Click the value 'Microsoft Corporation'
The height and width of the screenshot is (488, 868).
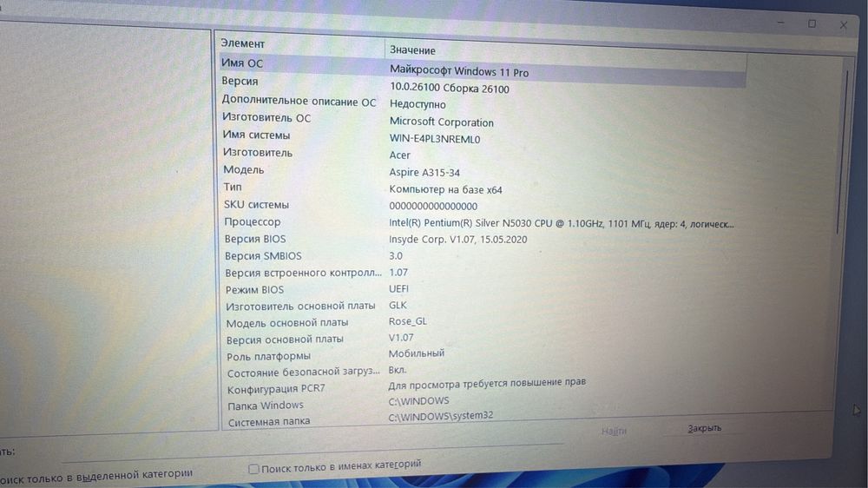pyautogui.click(x=441, y=122)
